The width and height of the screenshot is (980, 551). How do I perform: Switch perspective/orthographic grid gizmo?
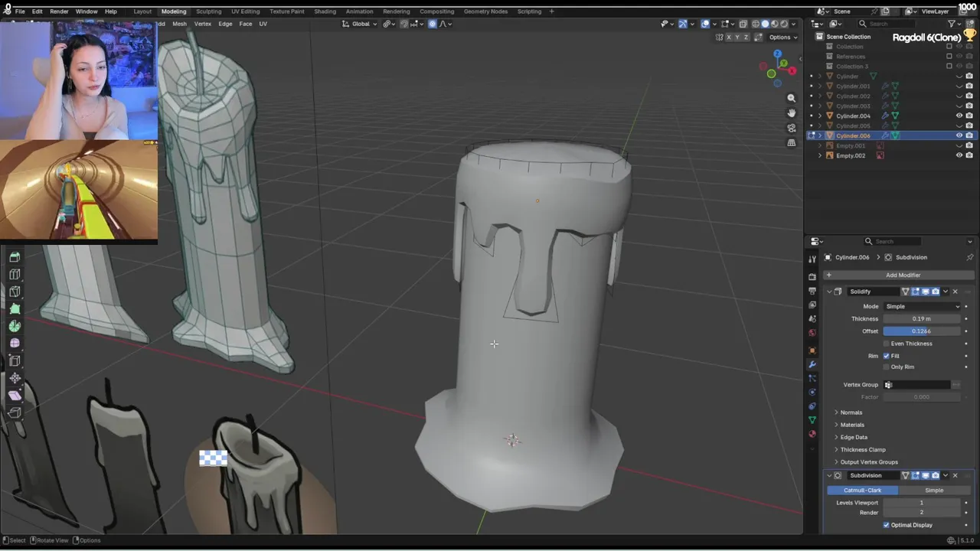(x=791, y=142)
